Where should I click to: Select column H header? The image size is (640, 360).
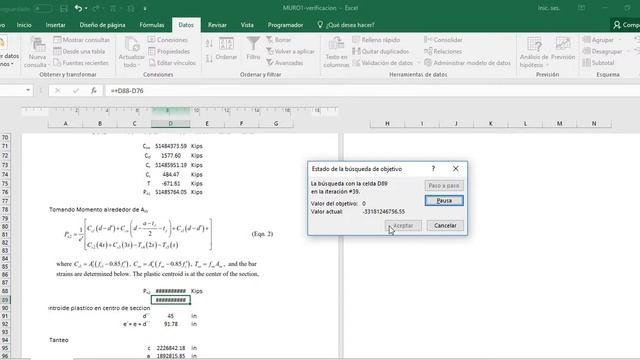(387, 123)
